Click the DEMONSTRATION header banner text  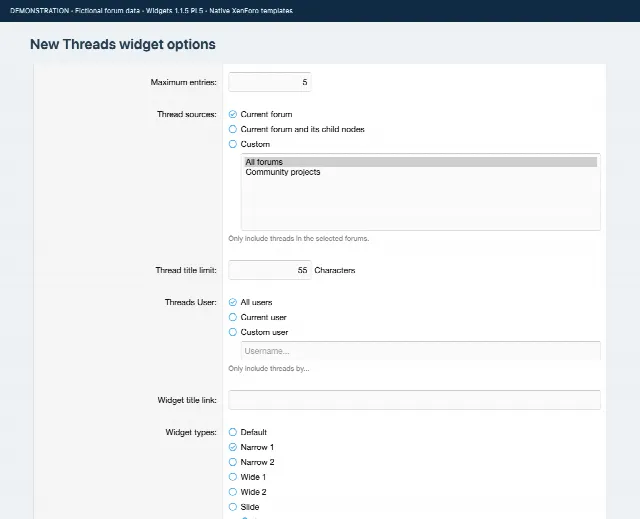pyautogui.click(x=151, y=11)
